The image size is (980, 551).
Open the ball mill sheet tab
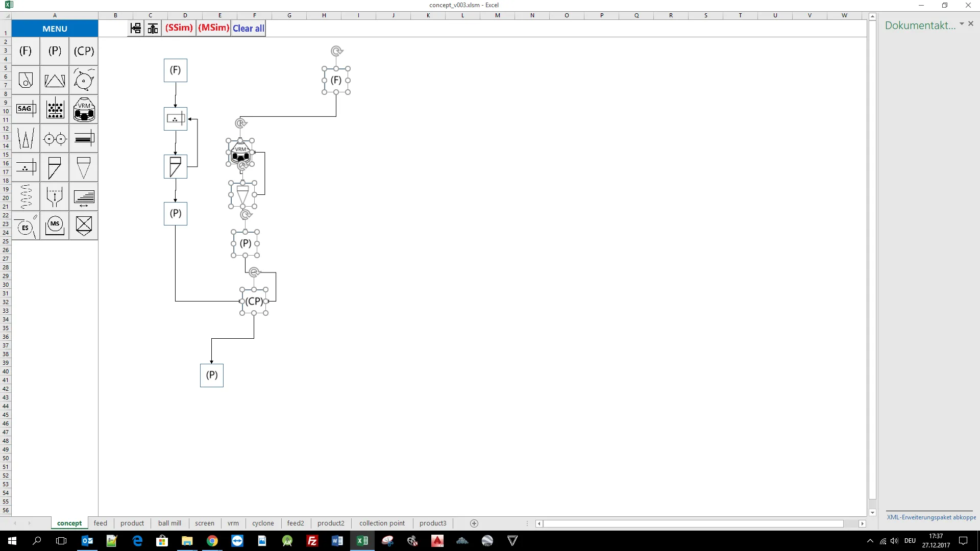point(169,523)
